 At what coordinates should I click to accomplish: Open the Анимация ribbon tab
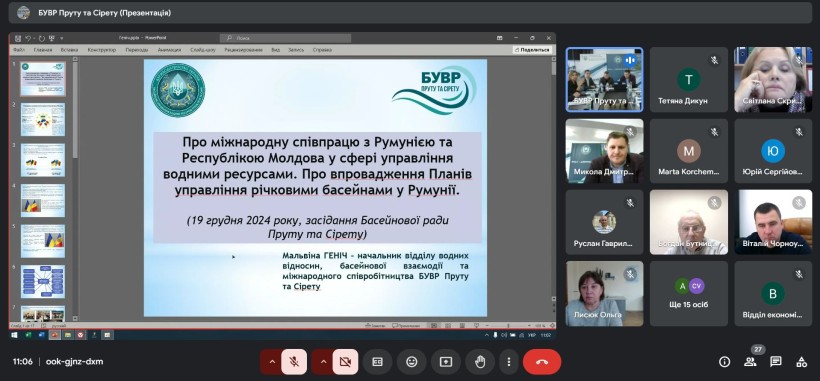click(x=169, y=50)
